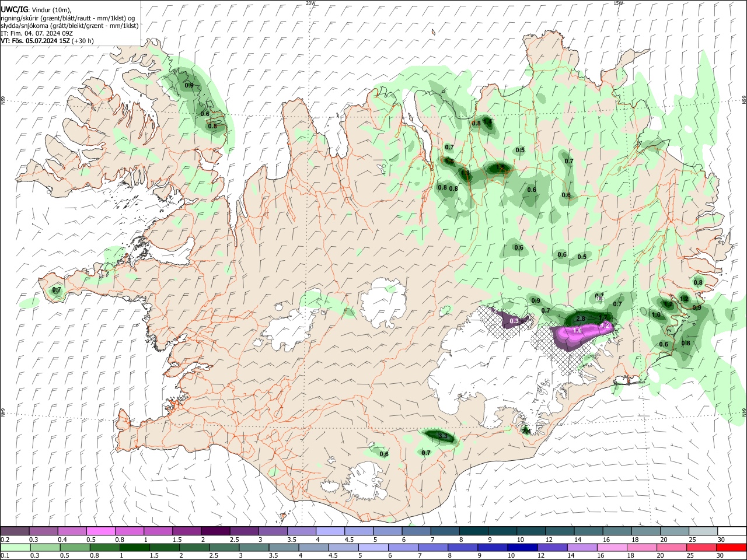Select the dark teal swatch between 8 and 9 on snow scale
This screenshot has width=747, height=560.
tap(474, 531)
